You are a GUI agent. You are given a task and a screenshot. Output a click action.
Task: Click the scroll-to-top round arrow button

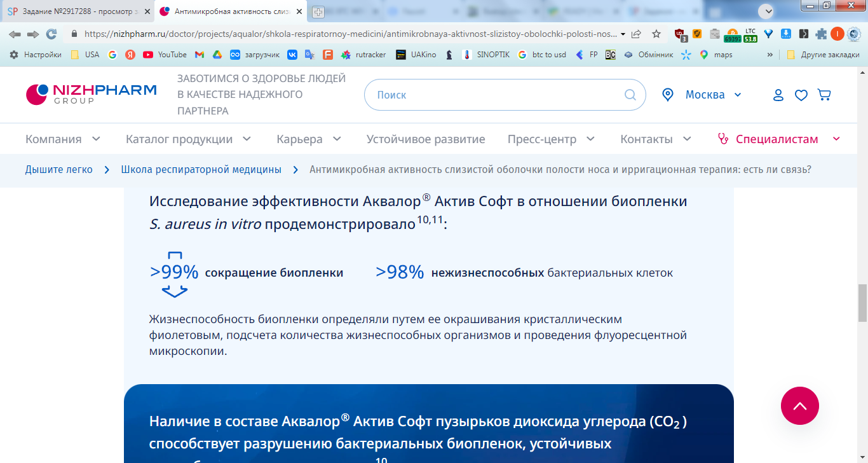[800, 406]
